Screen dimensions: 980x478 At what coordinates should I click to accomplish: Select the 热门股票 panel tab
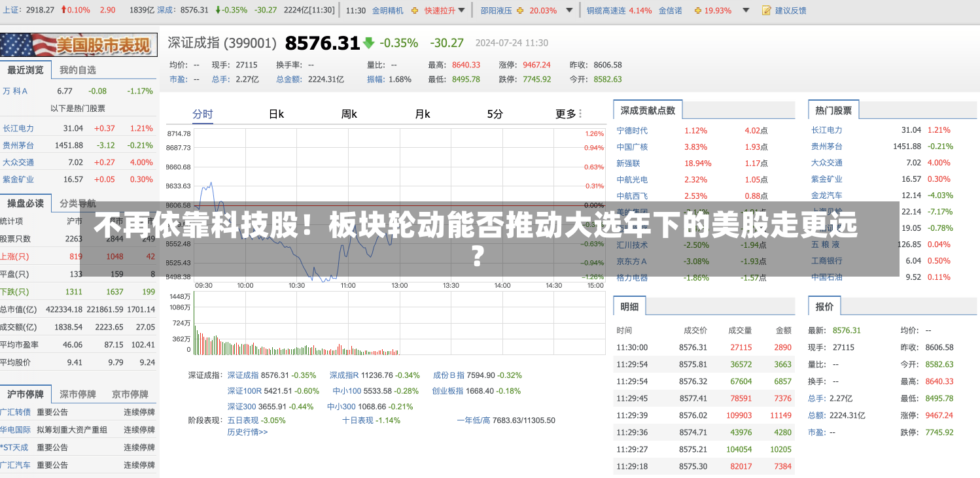click(x=833, y=111)
